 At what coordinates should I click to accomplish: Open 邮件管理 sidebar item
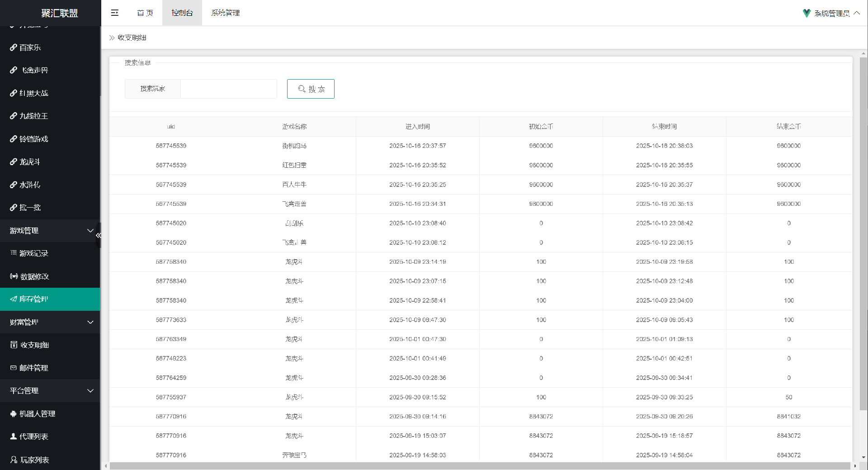33,368
